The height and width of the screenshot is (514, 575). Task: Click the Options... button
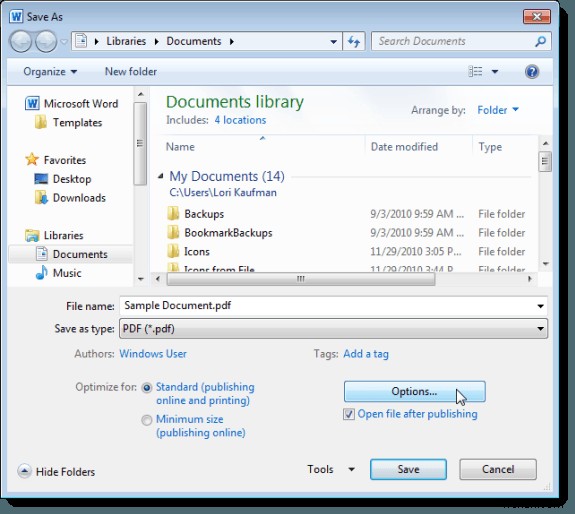pyautogui.click(x=414, y=391)
